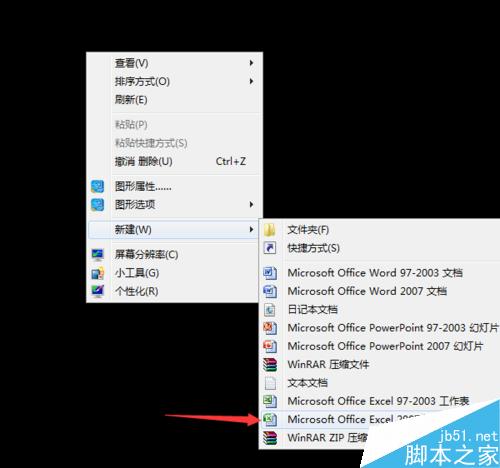Image resolution: width=500 pixels, height=468 pixels.
Task: Create a new 快捷方式(S) shortcut
Action: pos(380,248)
